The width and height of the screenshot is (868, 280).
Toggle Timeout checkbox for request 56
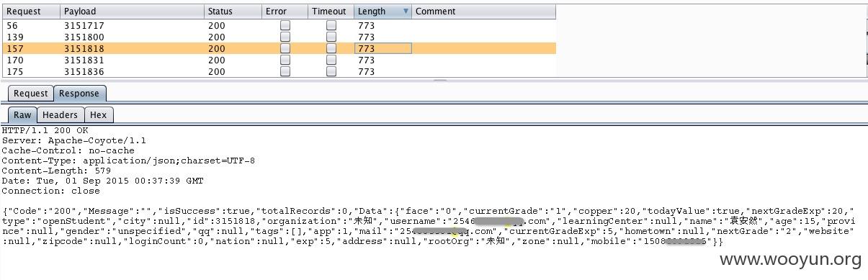pyautogui.click(x=331, y=25)
